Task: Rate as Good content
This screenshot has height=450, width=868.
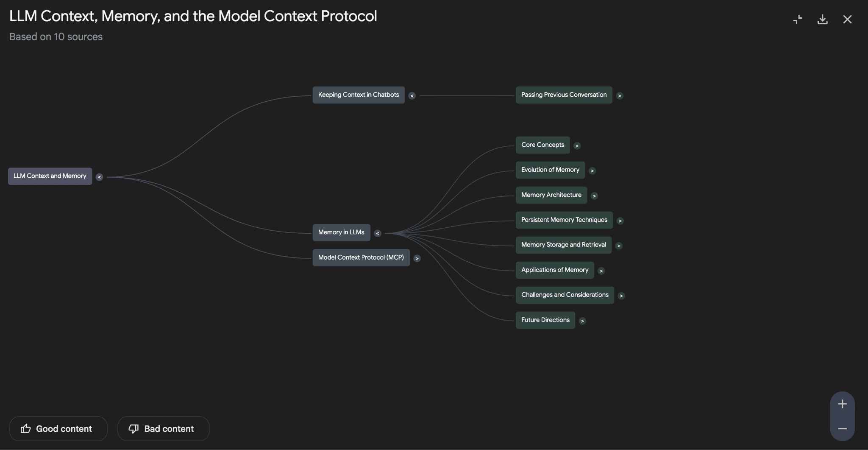Action: click(58, 429)
